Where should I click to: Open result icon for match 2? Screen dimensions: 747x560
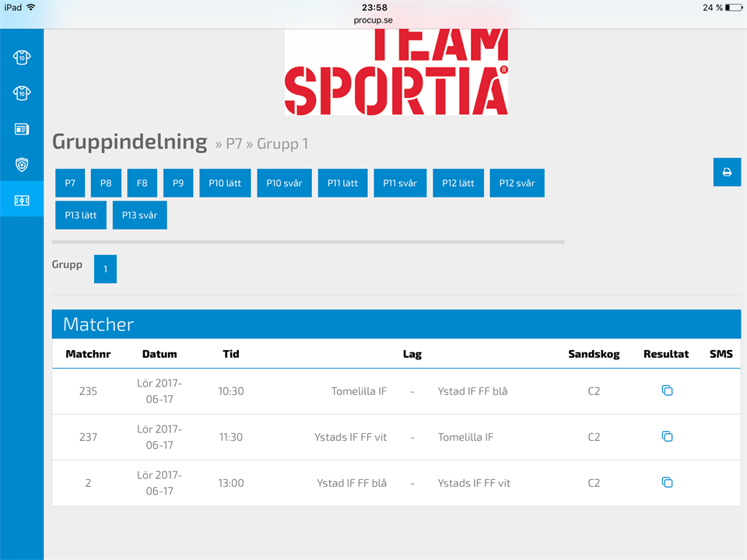pyautogui.click(x=667, y=482)
